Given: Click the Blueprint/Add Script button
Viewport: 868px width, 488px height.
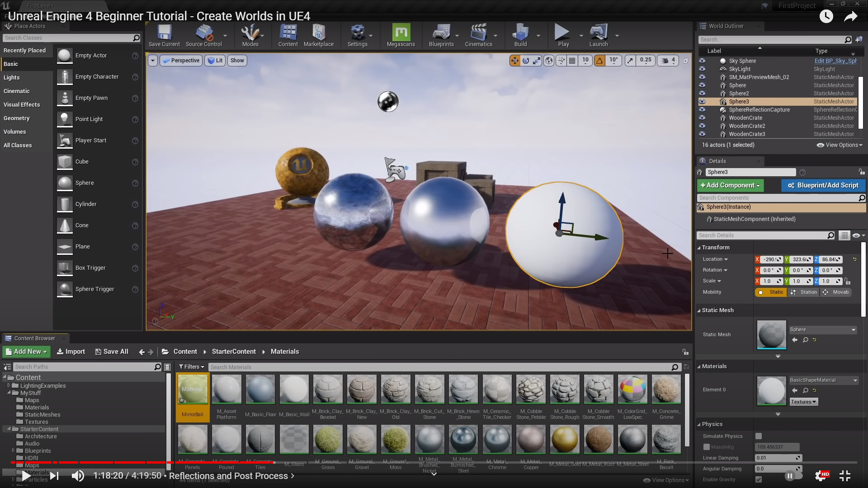Looking at the screenshot, I should (x=823, y=185).
